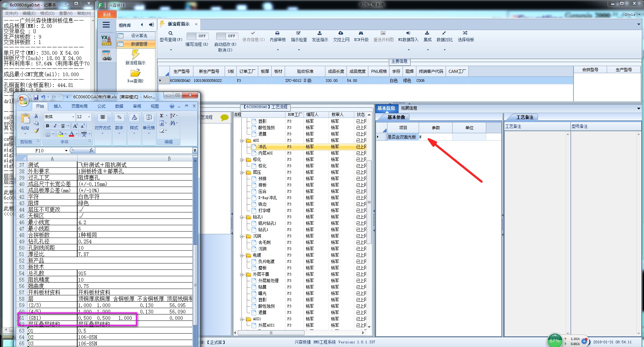Screen dimensions: 644x347
Task: Toggle the 启动修改 OFF switch
Action: pyautogui.click(x=227, y=36)
